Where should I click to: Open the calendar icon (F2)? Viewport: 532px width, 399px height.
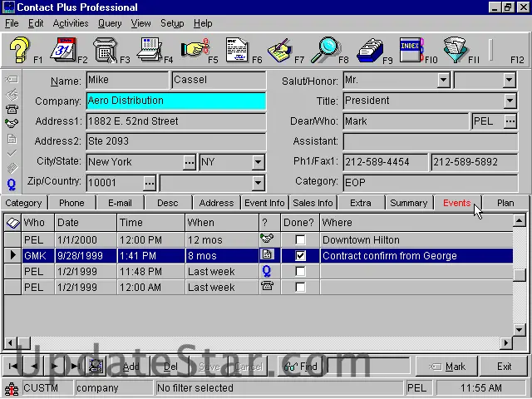click(x=63, y=50)
